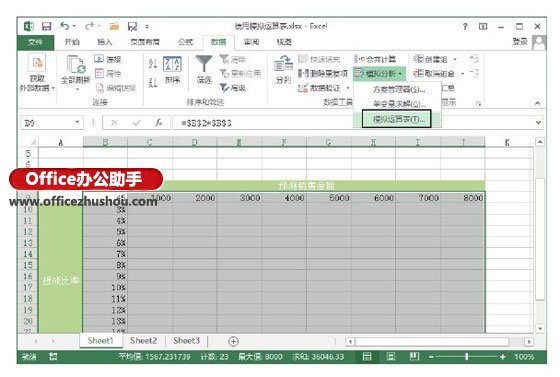560x377 pixels.
Task: Select the Sheet1 tab
Action: 100,341
